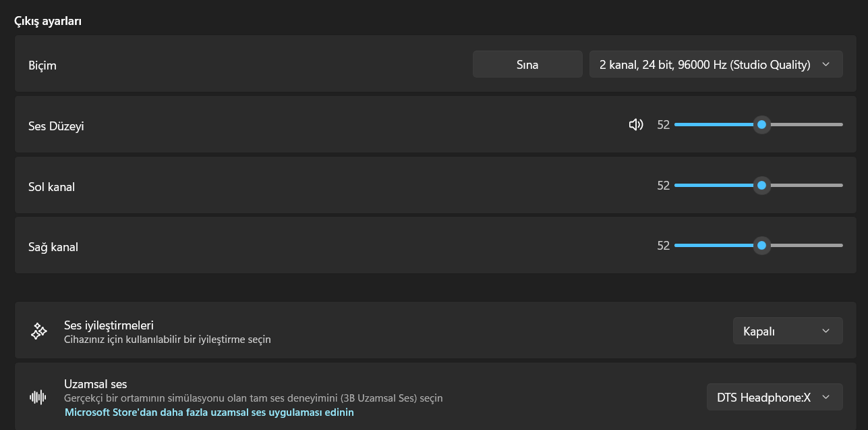Click the gray unfilled part of Ses Düzeyi slider
Image resolution: width=868 pixels, height=430 pixels.
(806, 125)
